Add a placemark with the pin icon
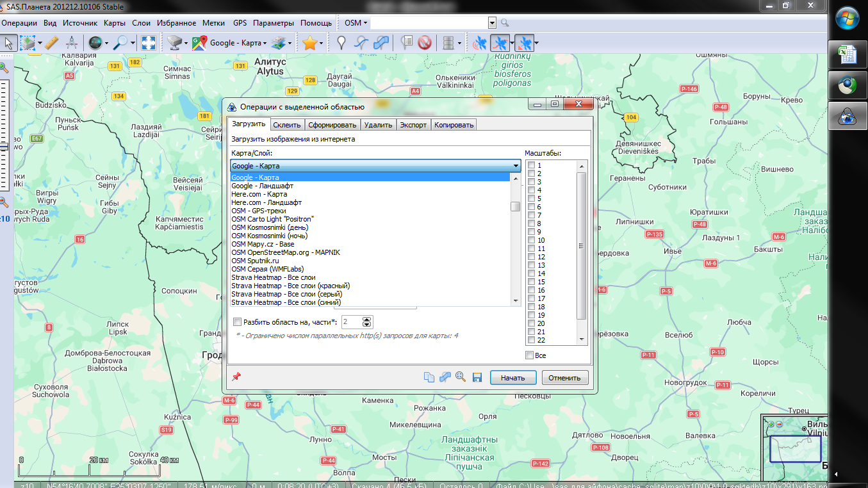Screen dimensions: 868x488 click(342, 43)
